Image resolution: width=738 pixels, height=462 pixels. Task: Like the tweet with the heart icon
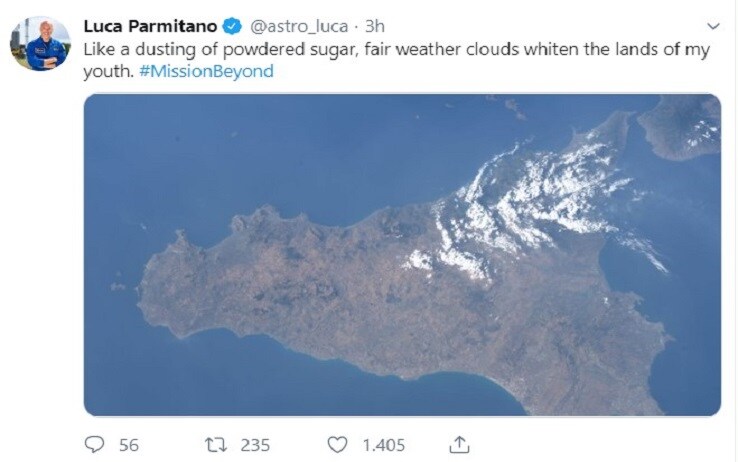point(337,445)
